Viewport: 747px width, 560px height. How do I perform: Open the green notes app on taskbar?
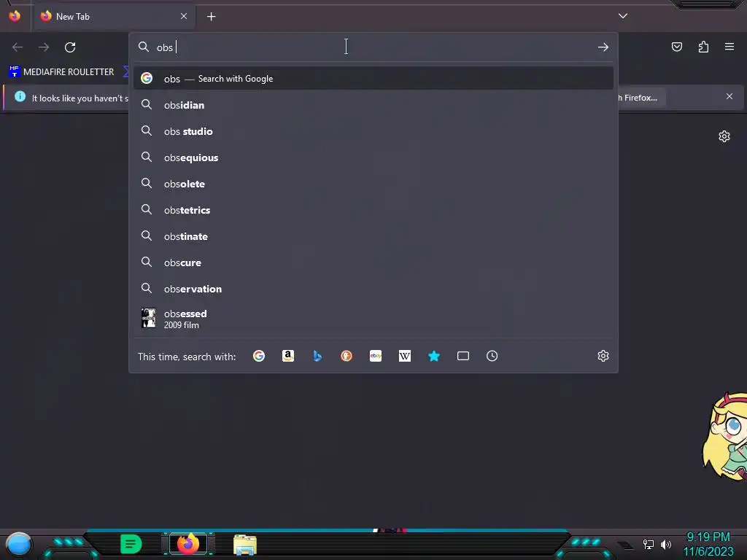point(131,544)
